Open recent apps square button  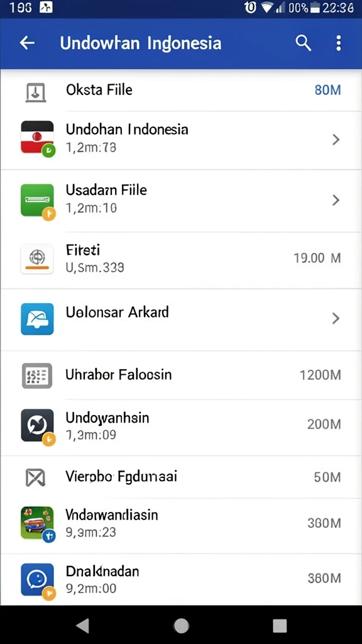coord(280,626)
